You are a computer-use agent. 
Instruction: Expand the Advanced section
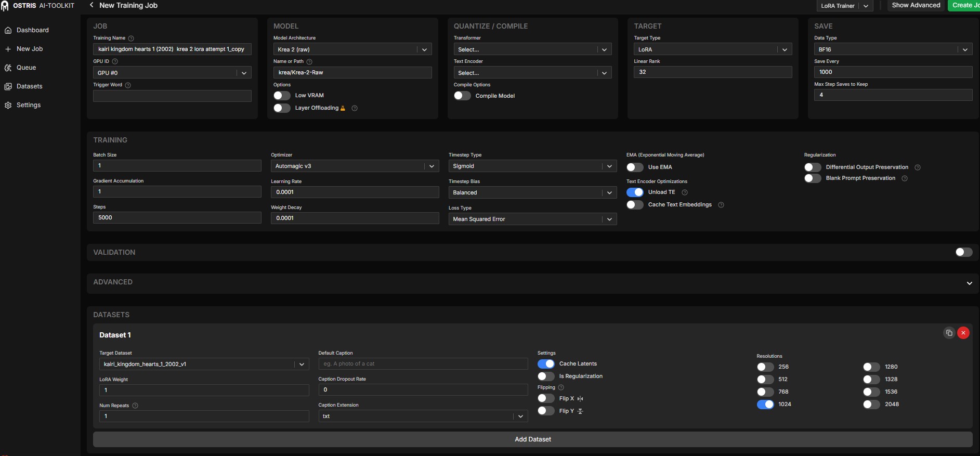969,283
